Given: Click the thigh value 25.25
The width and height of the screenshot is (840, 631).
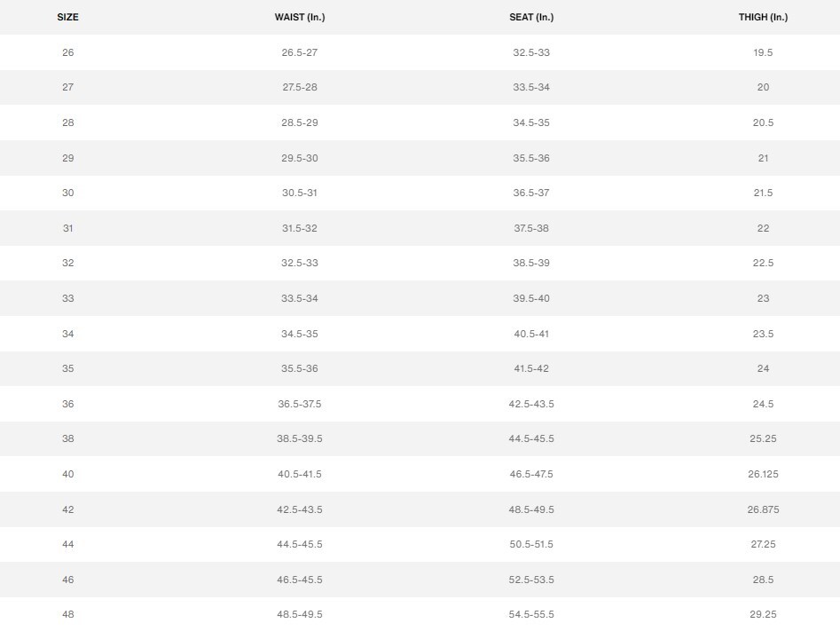Looking at the screenshot, I should (x=763, y=438).
